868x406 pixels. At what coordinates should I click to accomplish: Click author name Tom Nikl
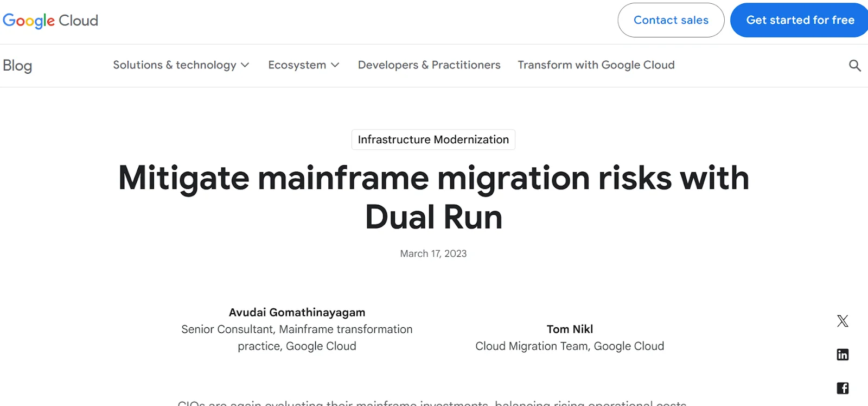tap(570, 329)
